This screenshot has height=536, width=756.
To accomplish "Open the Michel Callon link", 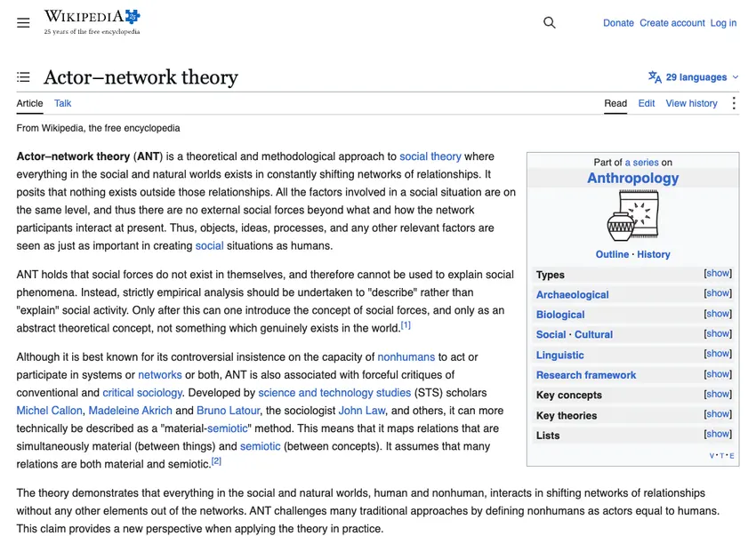I will point(49,411).
